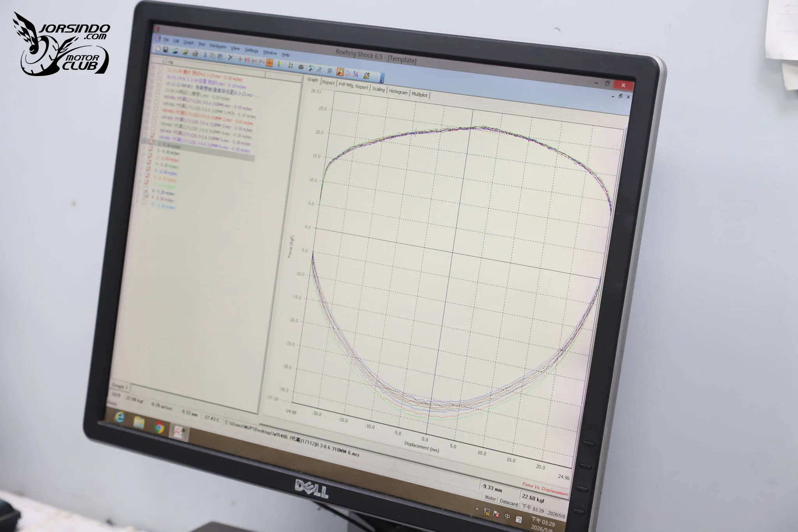Viewport: 798px width, 532px height.
Task: Click the green Open folder icon
Action: pyautogui.click(x=185, y=52)
